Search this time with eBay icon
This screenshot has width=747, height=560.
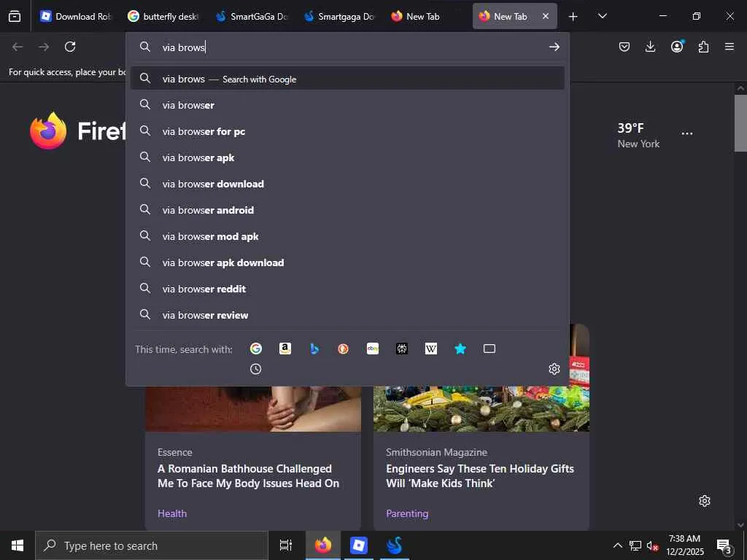point(373,349)
